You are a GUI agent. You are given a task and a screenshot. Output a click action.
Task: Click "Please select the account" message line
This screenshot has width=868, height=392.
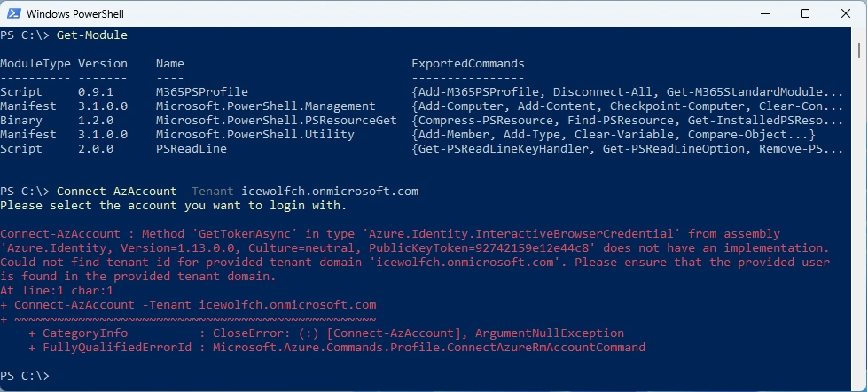coord(174,206)
